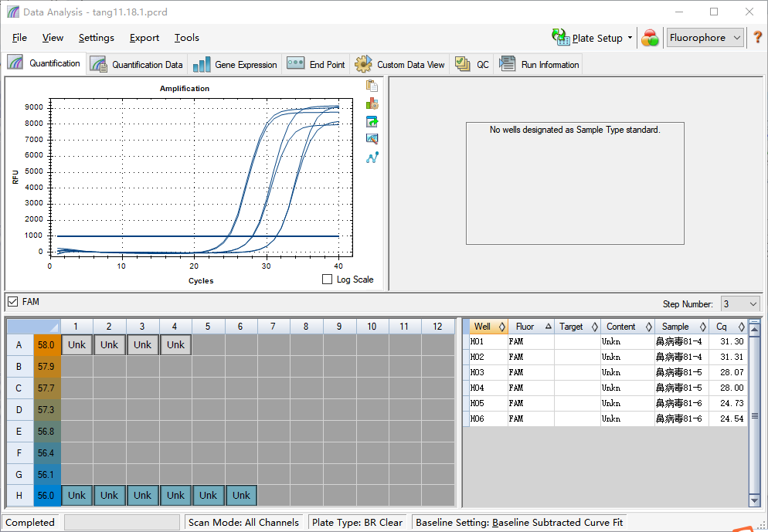
Task: Click the fluorophore color balls icon
Action: 650,38
